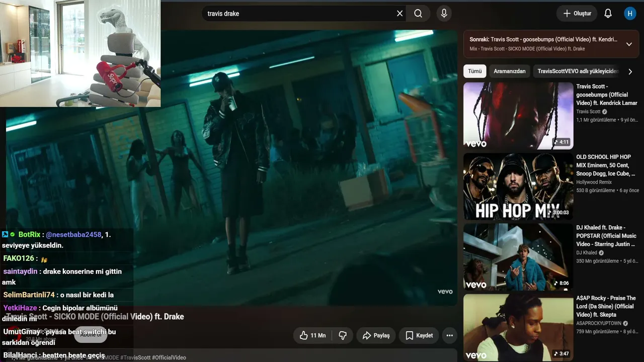Image resolution: width=644 pixels, height=362 pixels.
Task: Click BilalHanci username in chat overlay
Action: click(x=21, y=355)
